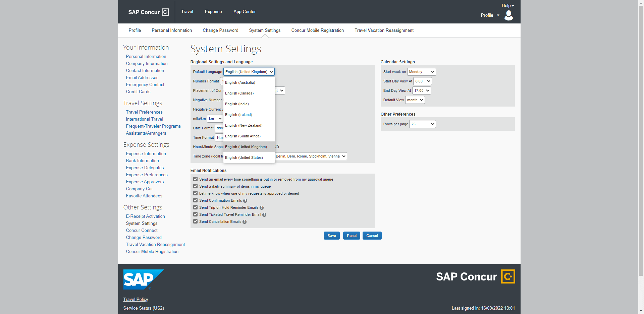Open the Expense top navigation item
Image resolution: width=644 pixels, height=314 pixels.
pyautogui.click(x=213, y=12)
